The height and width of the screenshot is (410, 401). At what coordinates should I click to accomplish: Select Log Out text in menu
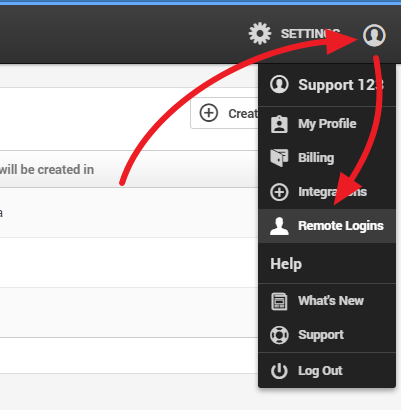click(x=320, y=371)
